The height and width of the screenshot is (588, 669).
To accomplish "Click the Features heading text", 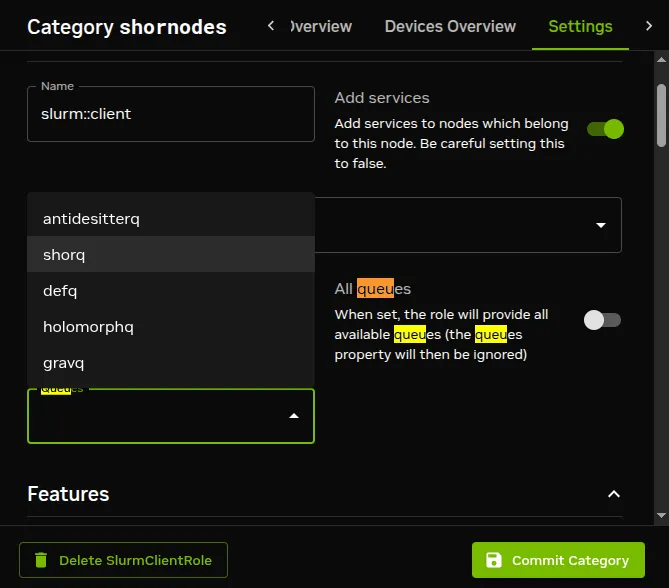I will (68, 494).
